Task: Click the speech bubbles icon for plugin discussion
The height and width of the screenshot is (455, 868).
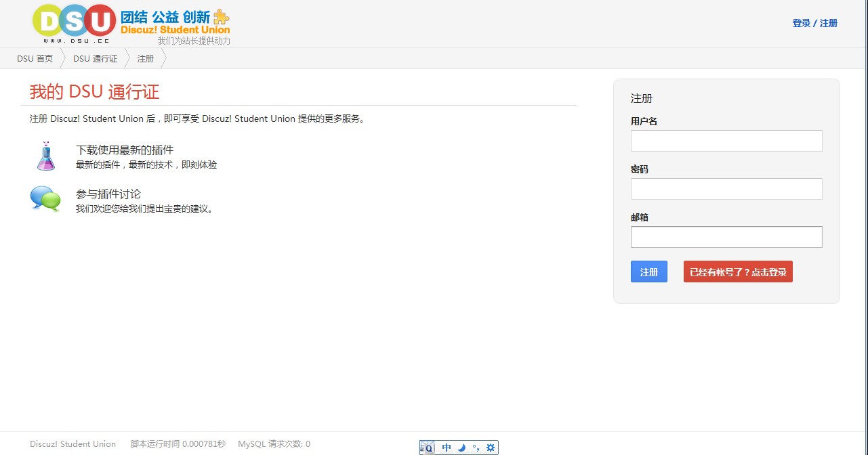Action: click(45, 198)
